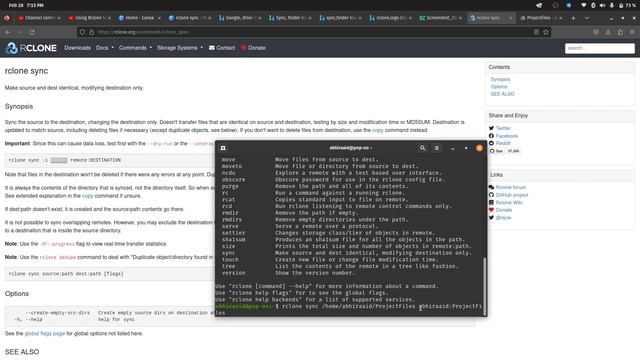Expand the Docs dropdown menu
The height and width of the screenshot is (360, 640).
tap(105, 48)
